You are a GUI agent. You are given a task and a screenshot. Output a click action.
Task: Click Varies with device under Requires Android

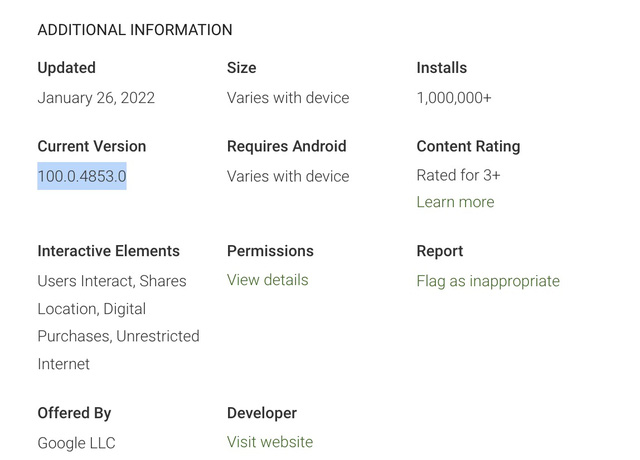point(288,176)
